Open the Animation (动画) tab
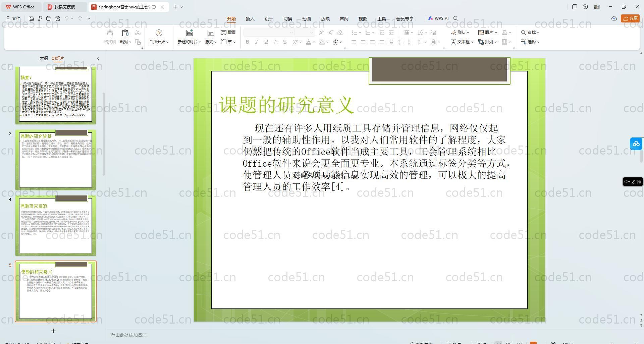This screenshot has width=644, height=344. pyautogui.click(x=307, y=19)
